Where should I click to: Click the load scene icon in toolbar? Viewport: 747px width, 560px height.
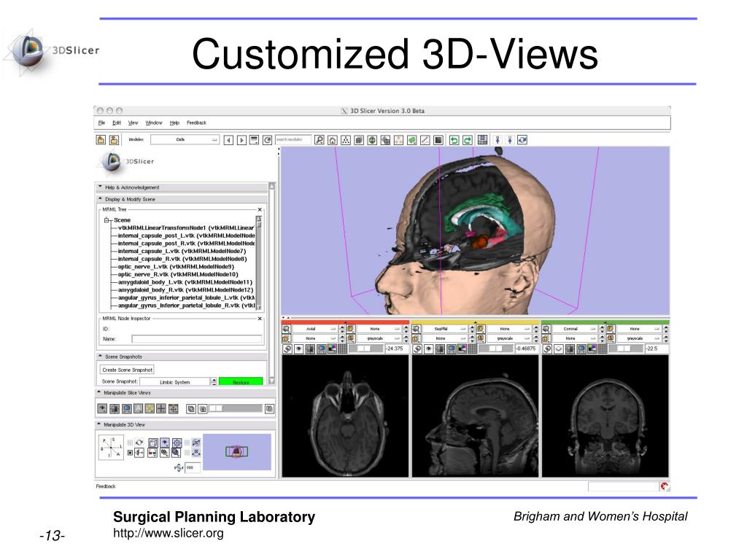(x=101, y=139)
